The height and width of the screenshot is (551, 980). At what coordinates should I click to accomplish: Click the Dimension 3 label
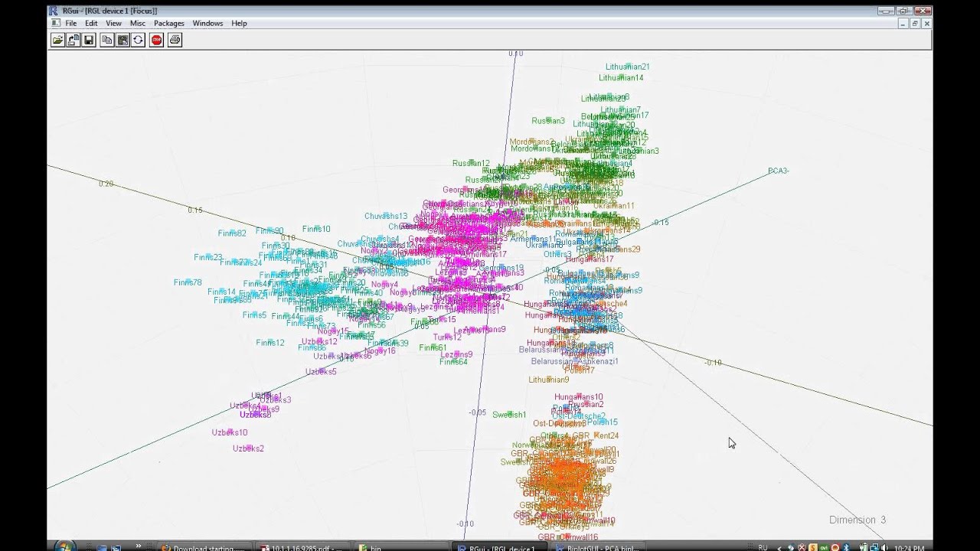click(x=857, y=520)
